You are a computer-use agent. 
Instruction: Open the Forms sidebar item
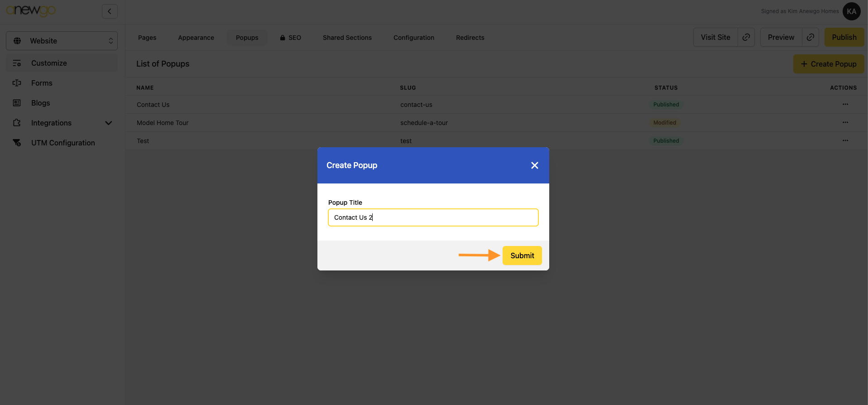coord(42,83)
